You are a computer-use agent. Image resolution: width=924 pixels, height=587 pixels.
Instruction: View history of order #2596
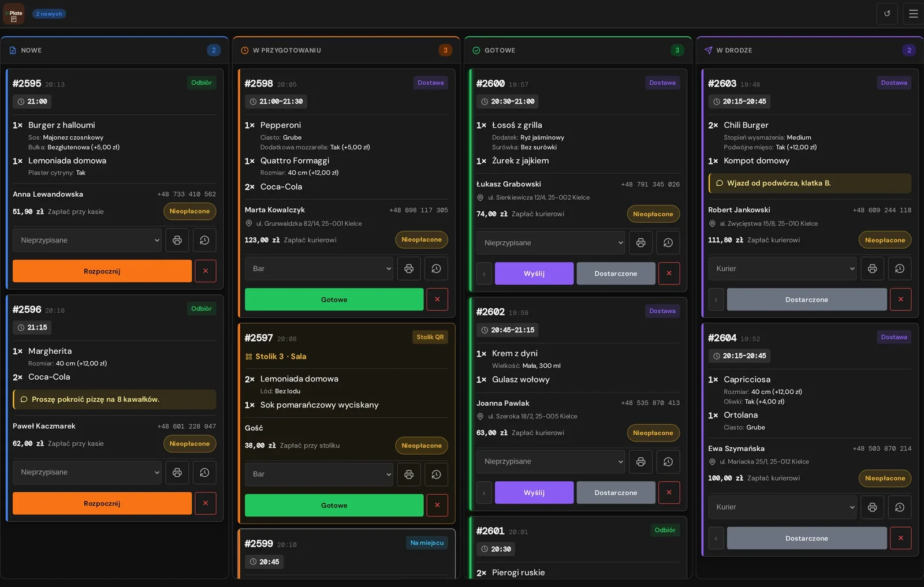[204, 472]
